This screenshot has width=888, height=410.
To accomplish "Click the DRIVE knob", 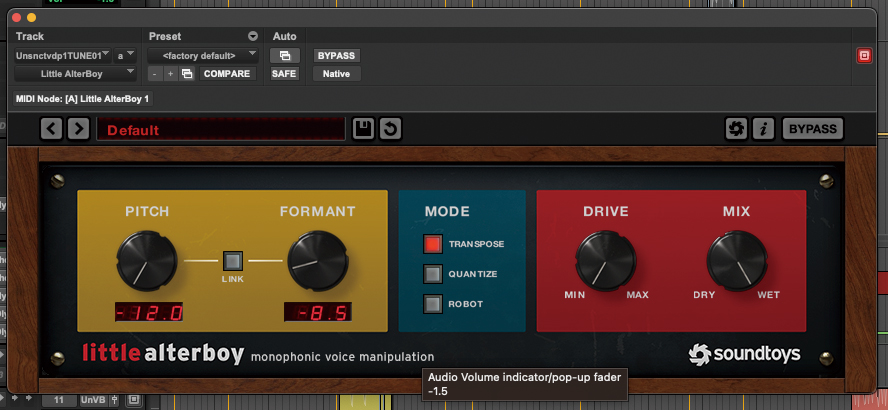I will pos(606,261).
